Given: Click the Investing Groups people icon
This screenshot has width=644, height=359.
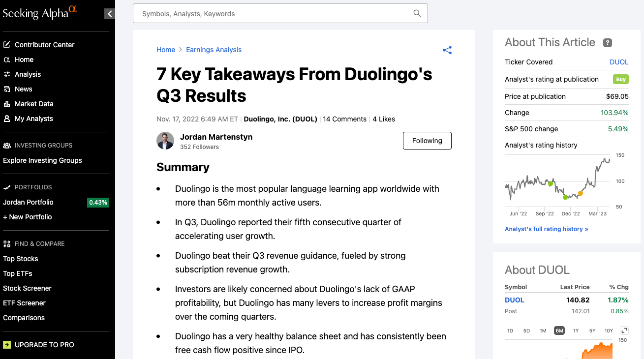Looking at the screenshot, I should 7,146.
